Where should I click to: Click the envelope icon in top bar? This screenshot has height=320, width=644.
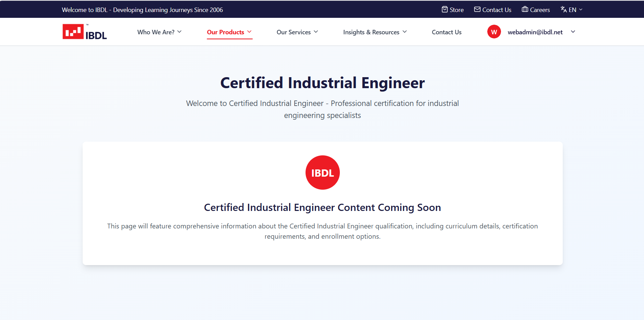(477, 10)
